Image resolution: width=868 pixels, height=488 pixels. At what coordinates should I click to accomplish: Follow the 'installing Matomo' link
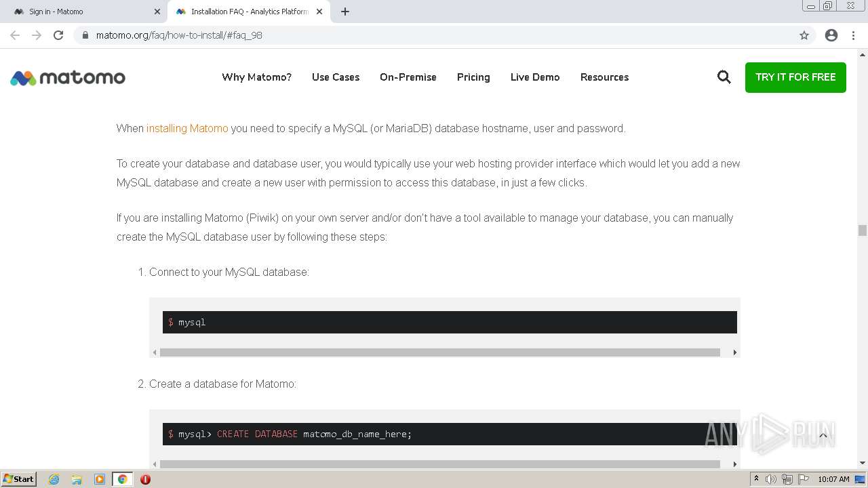(187, 128)
